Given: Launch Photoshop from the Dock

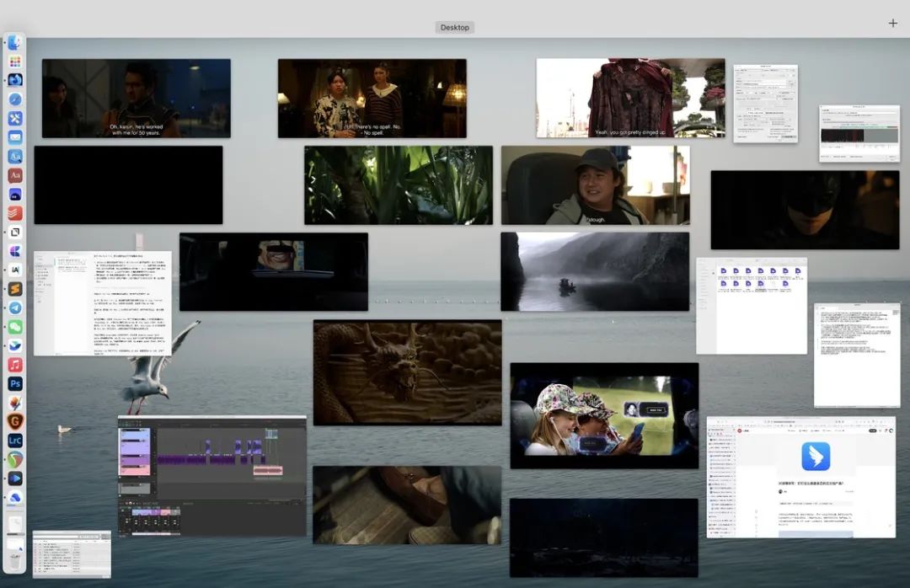Looking at the screenshot, I should point(15,383).
